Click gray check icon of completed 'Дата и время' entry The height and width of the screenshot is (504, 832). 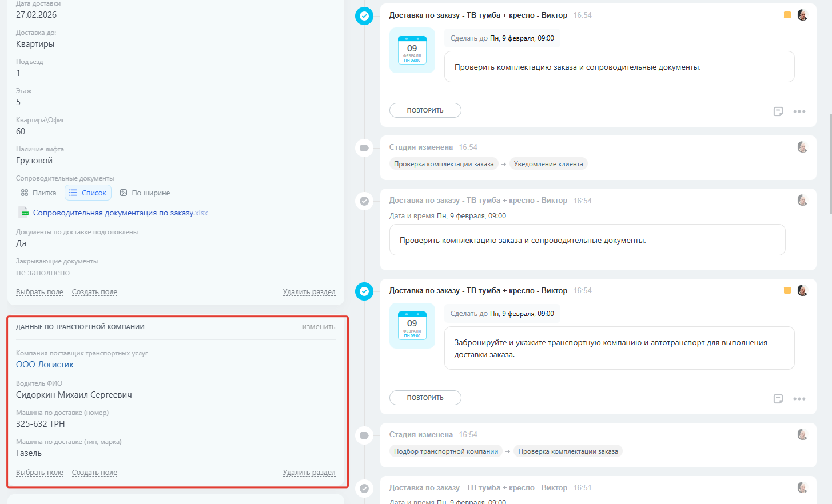click(364, 201)
